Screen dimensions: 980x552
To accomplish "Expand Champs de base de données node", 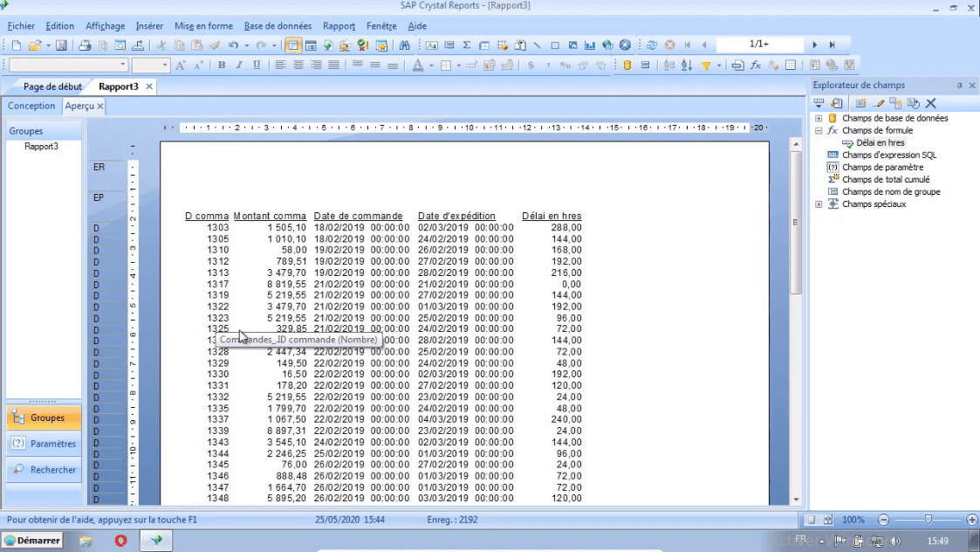I will pyautogui.click(x=819, y=118).
